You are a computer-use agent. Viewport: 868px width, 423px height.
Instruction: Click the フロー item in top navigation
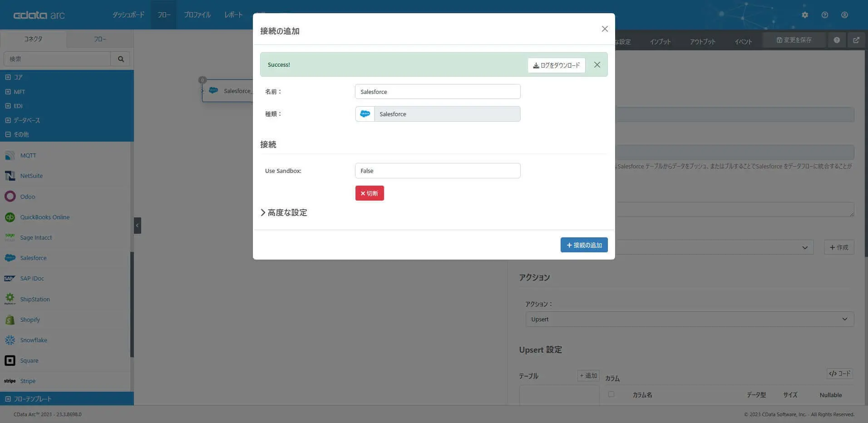(164, 15)
